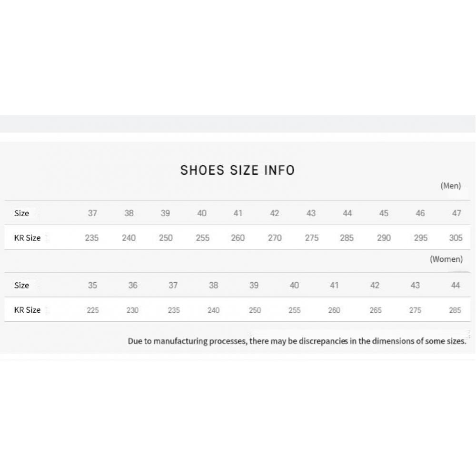Click size 46 in Men's row
This screenshot has height=476, width=476.
tap(420, 213)
